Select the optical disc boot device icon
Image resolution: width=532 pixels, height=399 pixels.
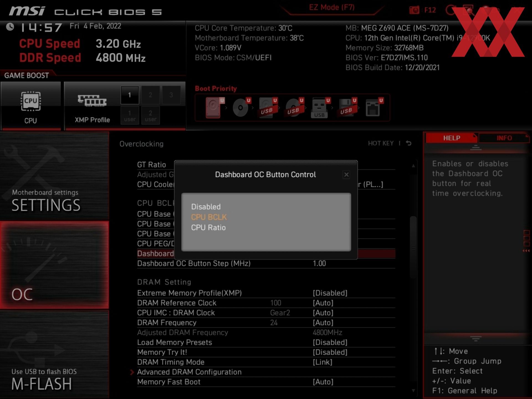[241, 108]
